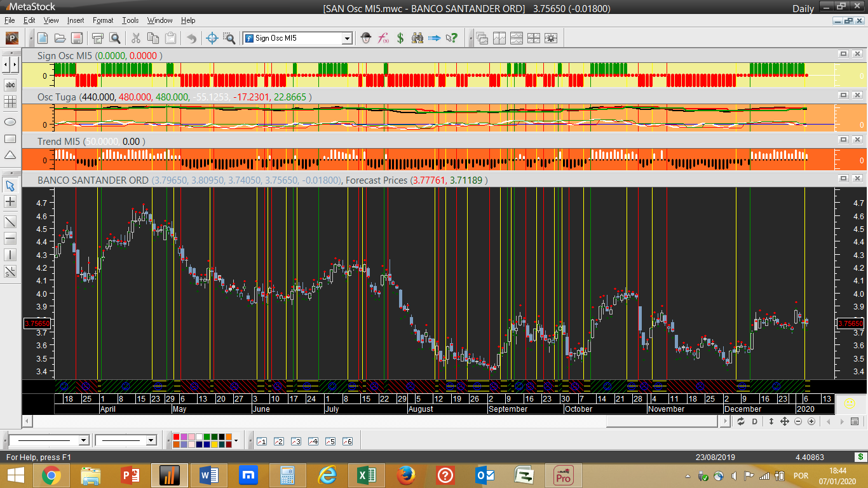Click the Daily periodicity label
This screenshot has height=488, width=868.
[x=803, y=8]
